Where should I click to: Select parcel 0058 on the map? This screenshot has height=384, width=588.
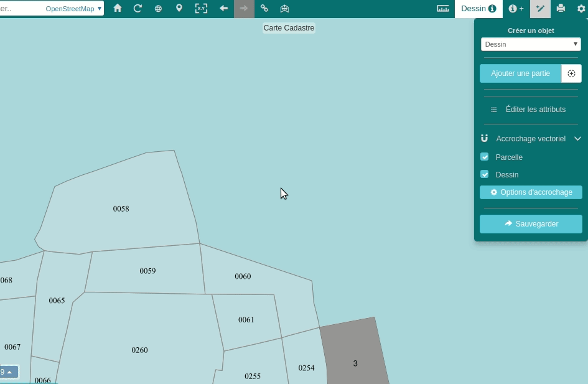(121, 209)
